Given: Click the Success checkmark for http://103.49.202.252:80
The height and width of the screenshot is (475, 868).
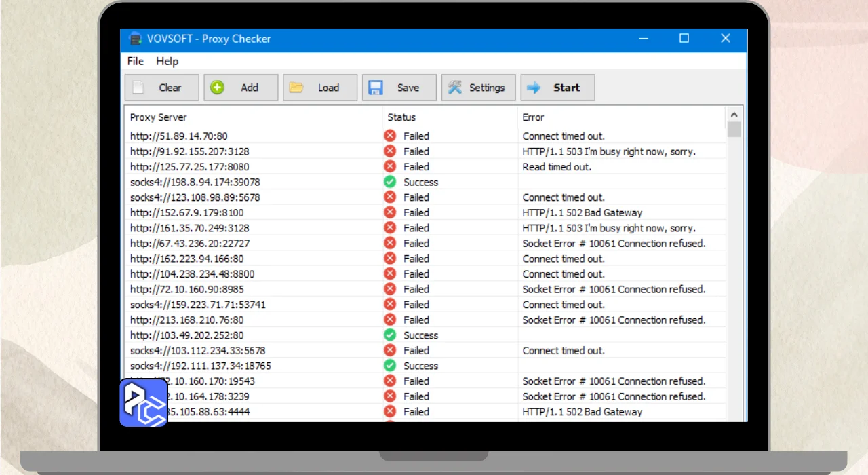Looking at the screenshot, I should click(390, 335).
